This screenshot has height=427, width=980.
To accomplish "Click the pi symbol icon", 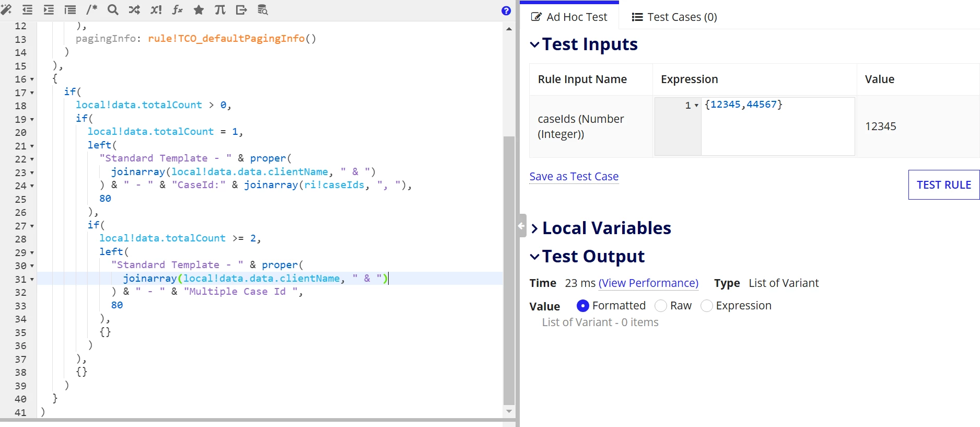I will point(220,9).
